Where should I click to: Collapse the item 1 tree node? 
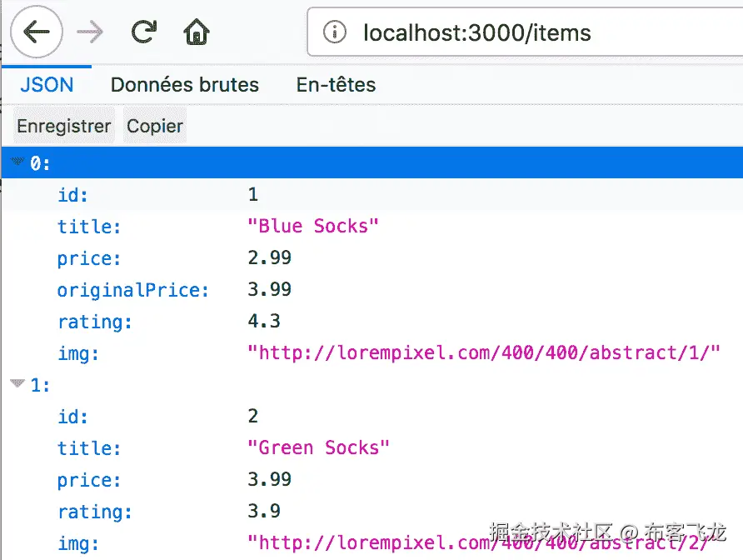click(x=17, y=384)
